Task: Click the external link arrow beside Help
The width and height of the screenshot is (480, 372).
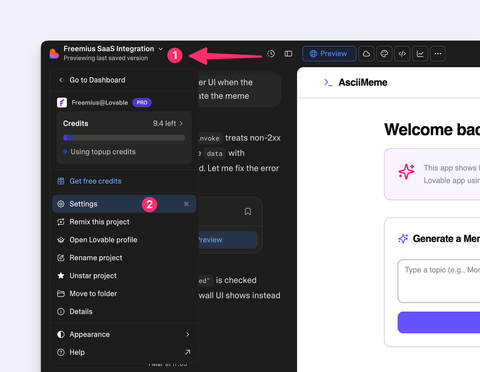Action: tap(187, 352)
